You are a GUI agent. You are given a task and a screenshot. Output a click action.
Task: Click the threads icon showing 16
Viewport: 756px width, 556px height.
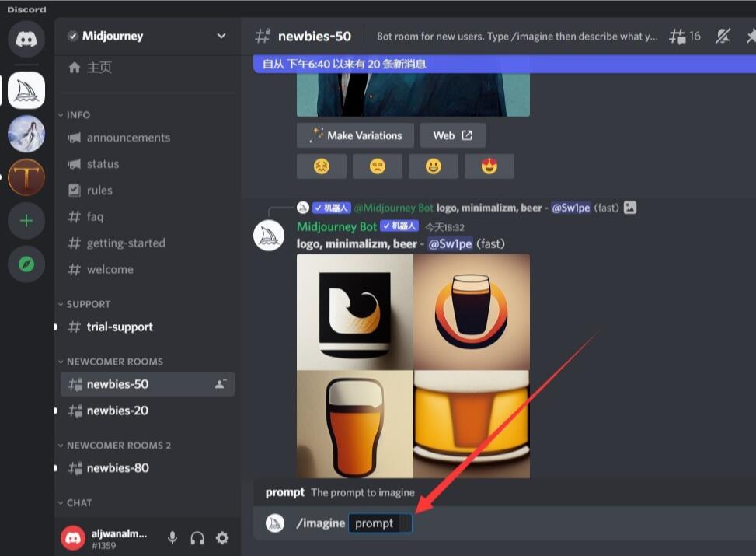(x=685, y=36)
